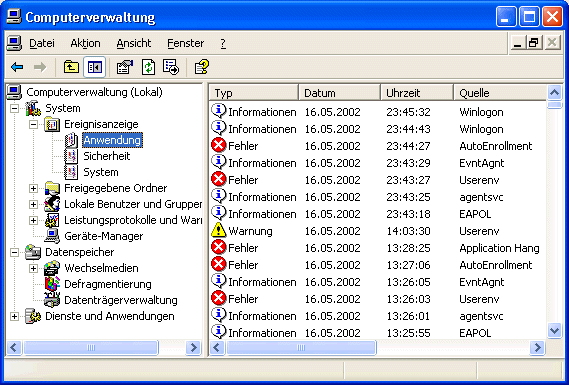Minimize the inner MDI window
The image size is (569, 385).
(518, 43)
